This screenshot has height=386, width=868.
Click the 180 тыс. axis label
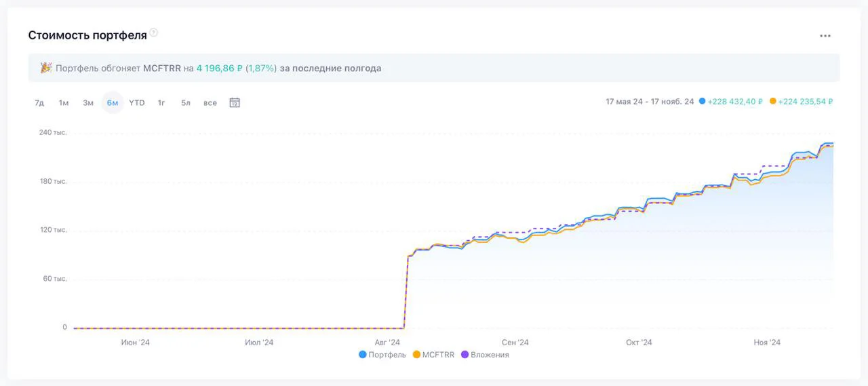pos(53,182)
